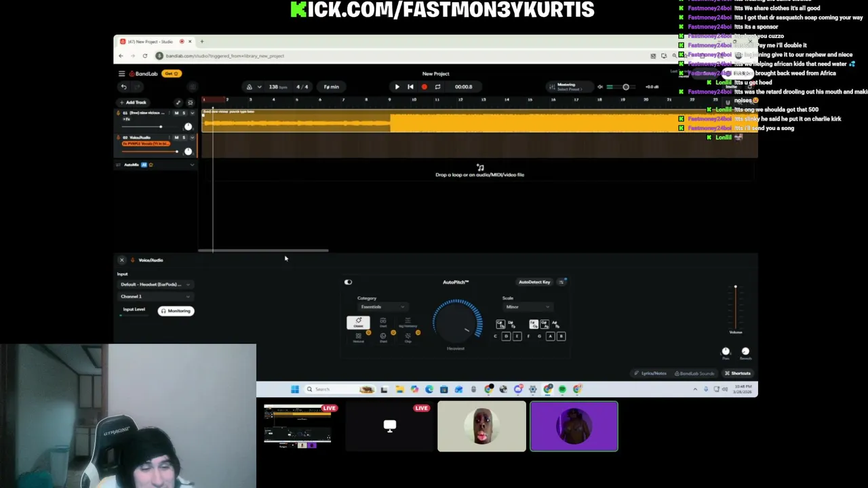Select the Big Harmony preset icon
The height and width of the screenshot is (488, 868).
[x=408, y=323]
